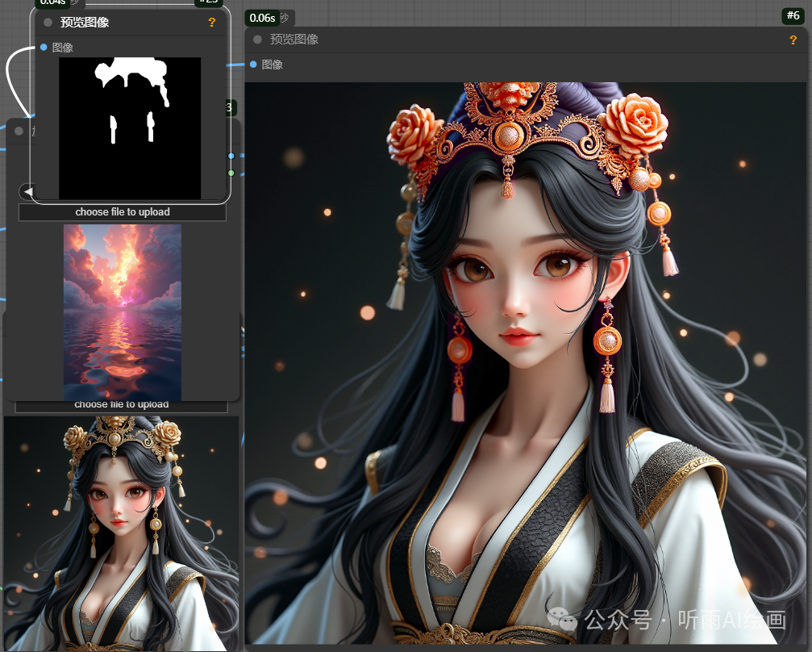Collapse the large #6 preview node
Image resolution: width=812 pixels, height=652 pixels.
[x=257, y=40]
